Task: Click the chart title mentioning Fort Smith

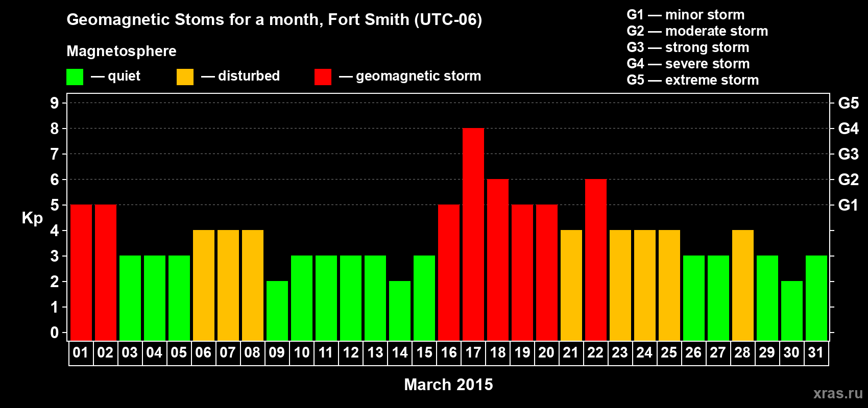Action: [274, 20]
